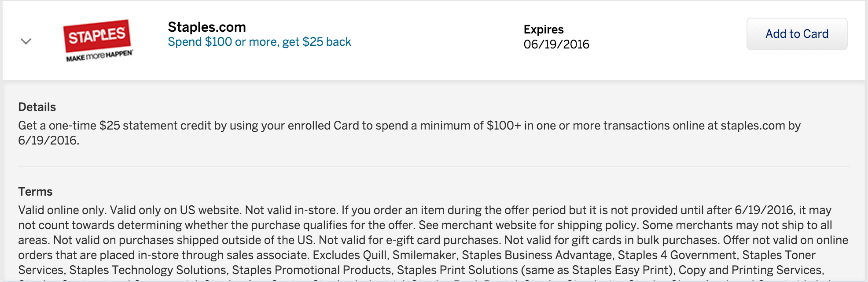Add the Staples offer to Card
The width and height of the screenshot is (868, 282).
(x=797, y=34)
